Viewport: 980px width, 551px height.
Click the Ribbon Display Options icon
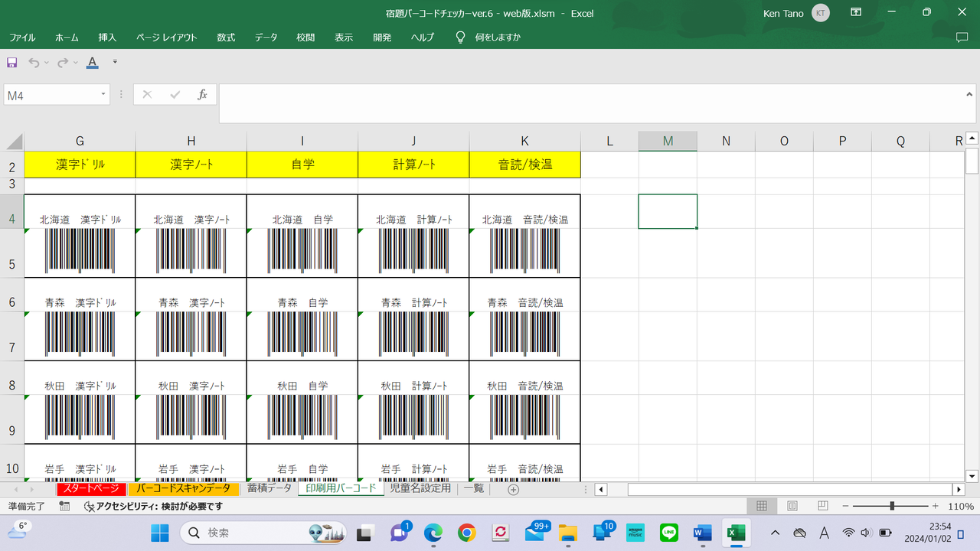point(856,12)
